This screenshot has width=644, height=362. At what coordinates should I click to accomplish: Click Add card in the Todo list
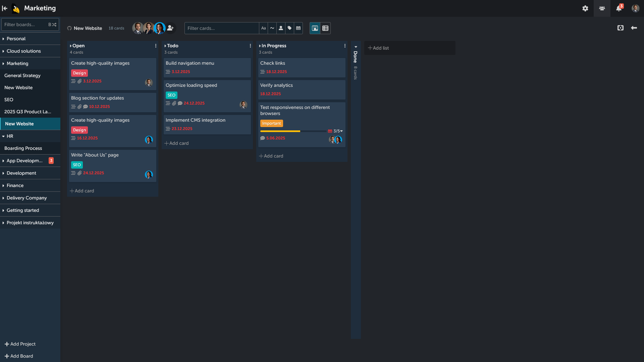point(176,143)
